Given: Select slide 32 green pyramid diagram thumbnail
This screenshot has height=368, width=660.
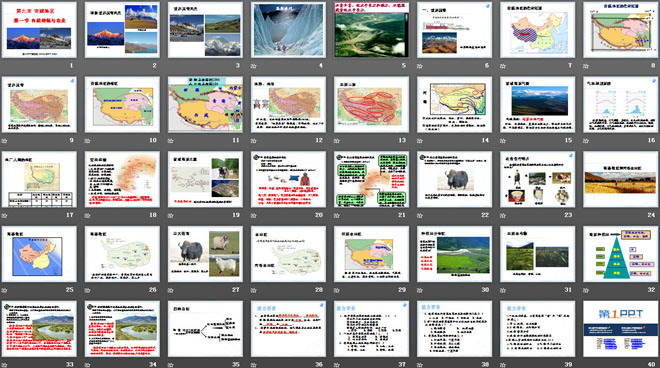Looking at the screenshot, I should (x=620, y=254).
